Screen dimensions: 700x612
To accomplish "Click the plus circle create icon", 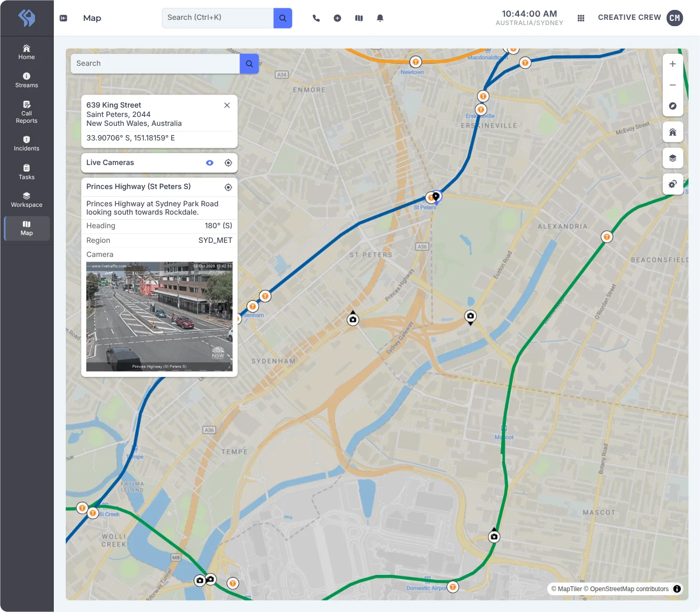I will 338,18.
